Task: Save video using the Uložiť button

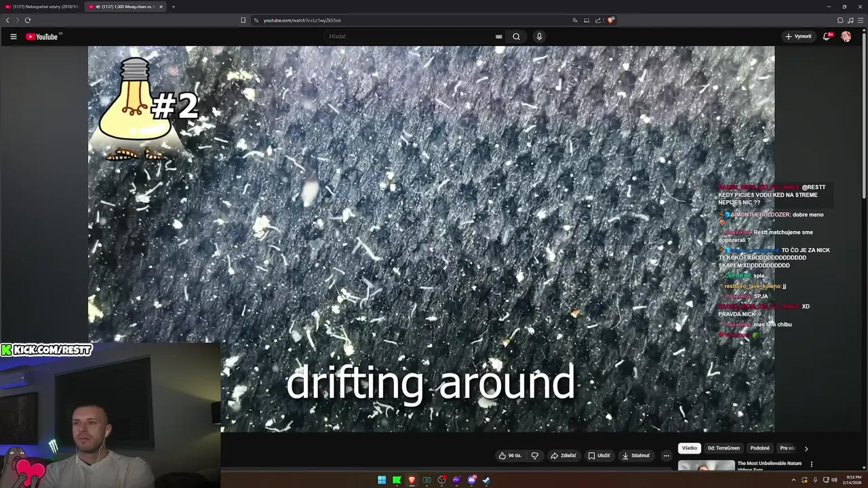Action: pos(599,455)
